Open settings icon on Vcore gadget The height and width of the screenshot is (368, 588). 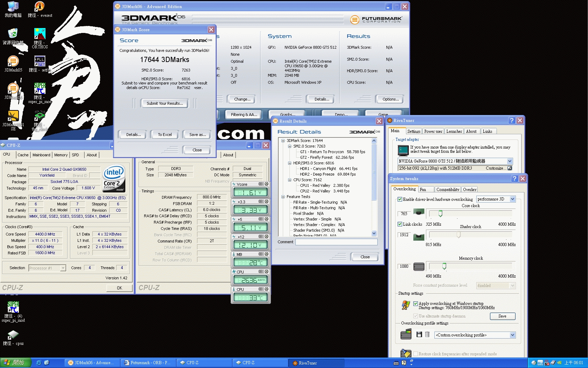tap(261, 184)
